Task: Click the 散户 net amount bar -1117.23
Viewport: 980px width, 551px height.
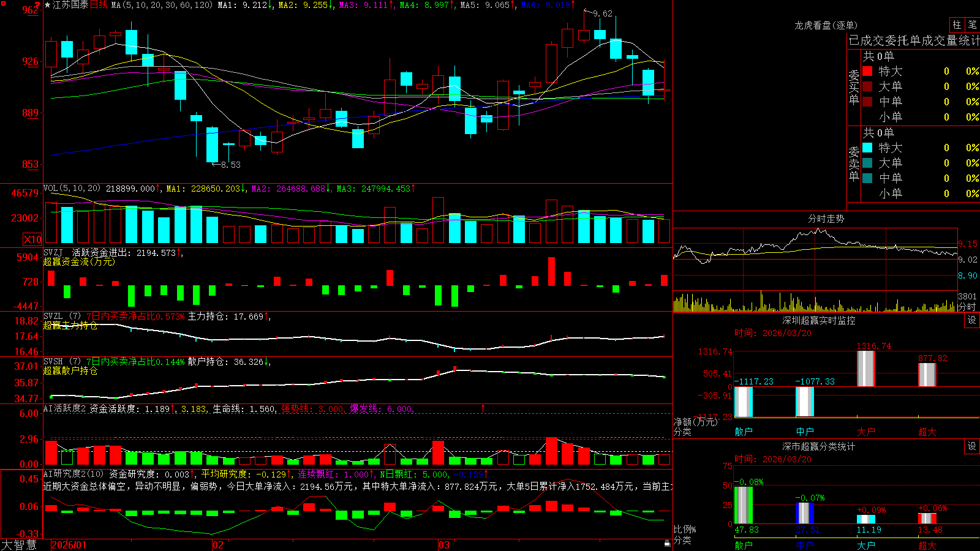Action: [x=744, y=402]
